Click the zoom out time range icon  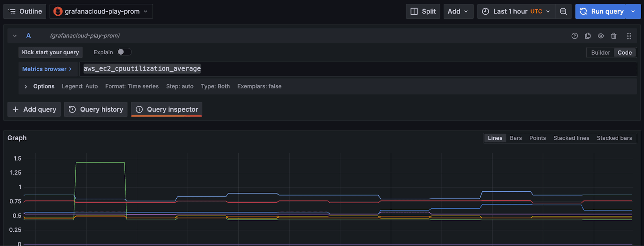pos(563,11)
